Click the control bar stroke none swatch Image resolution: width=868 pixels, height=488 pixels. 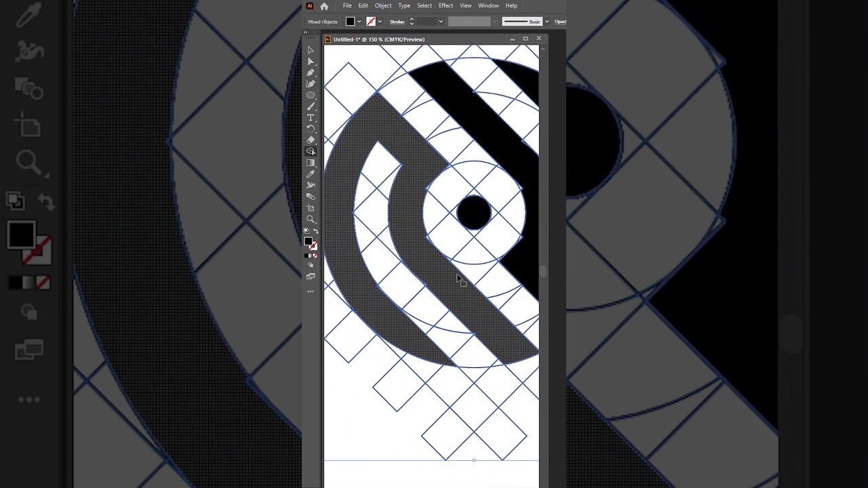coord(371,22)
